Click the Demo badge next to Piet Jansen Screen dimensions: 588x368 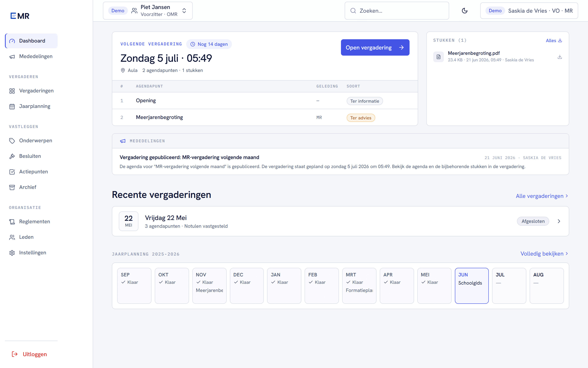(x=118, y=11)
